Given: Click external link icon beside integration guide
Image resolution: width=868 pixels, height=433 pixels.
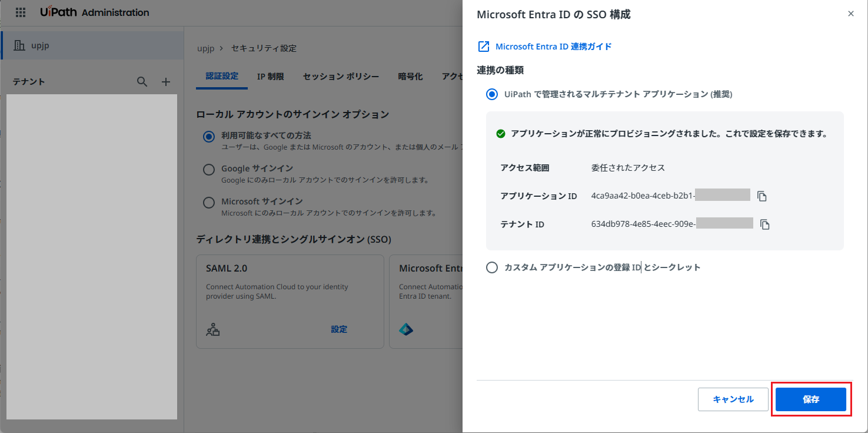Looking at the screenshot, I should (x=484, y=47).
